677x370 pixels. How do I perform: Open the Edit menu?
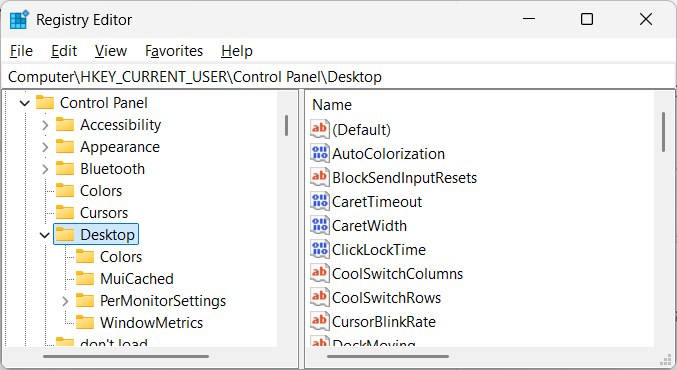point(64,51)
